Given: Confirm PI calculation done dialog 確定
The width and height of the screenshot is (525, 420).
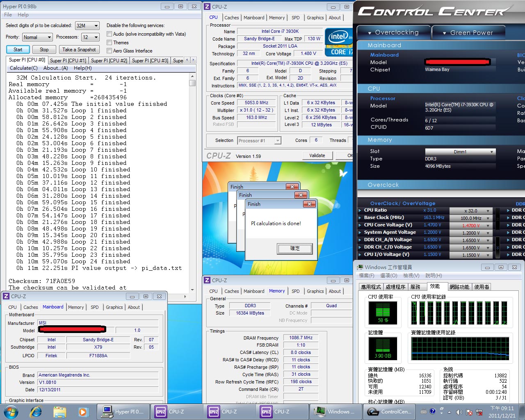Looking at the screenshot, I should [295, 249].
